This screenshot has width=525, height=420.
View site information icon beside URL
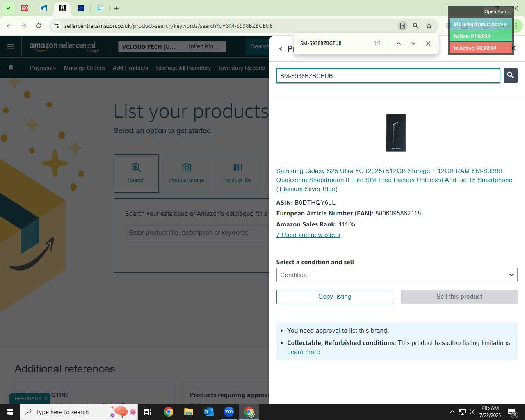pyautogui.click(x=56, y=26)
